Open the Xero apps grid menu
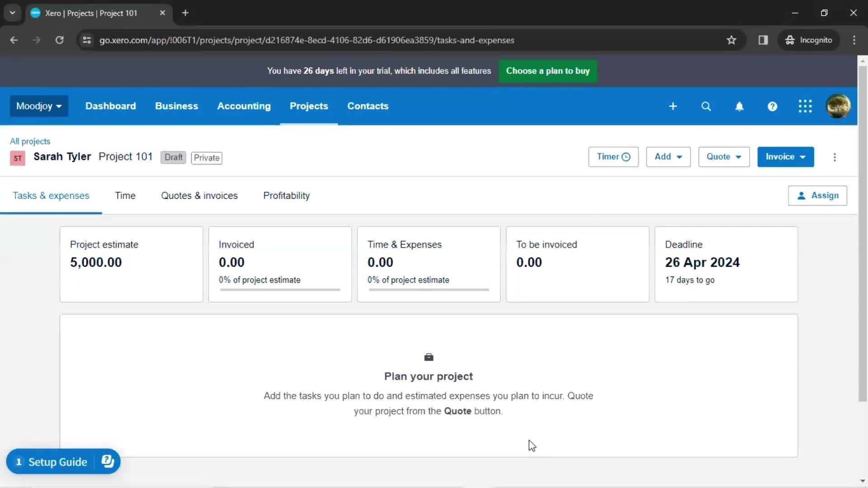The image size is (868, 488). point(805,106)
